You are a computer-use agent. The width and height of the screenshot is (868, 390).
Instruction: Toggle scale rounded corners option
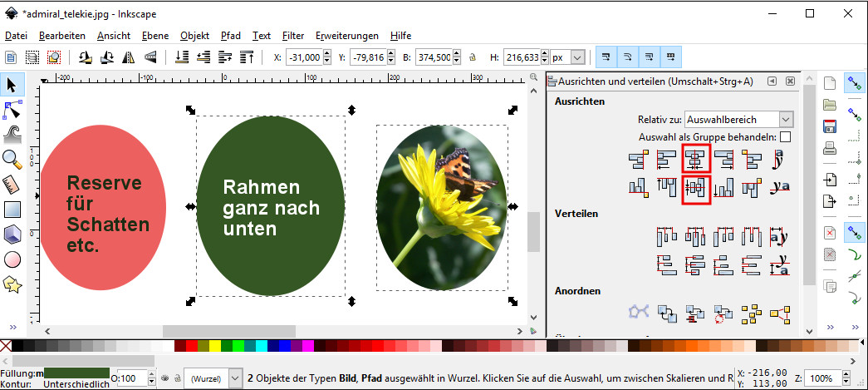(628, 57)
